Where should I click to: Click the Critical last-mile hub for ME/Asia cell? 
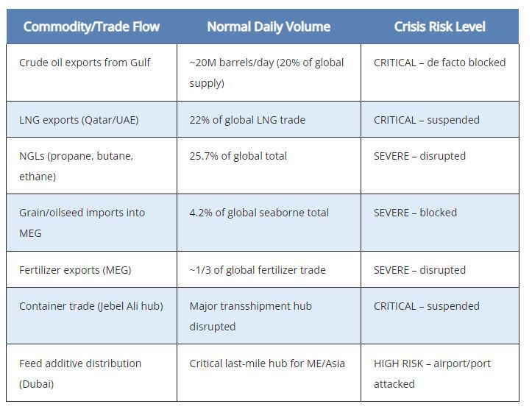pyautogui.click(x=267, y=363)
